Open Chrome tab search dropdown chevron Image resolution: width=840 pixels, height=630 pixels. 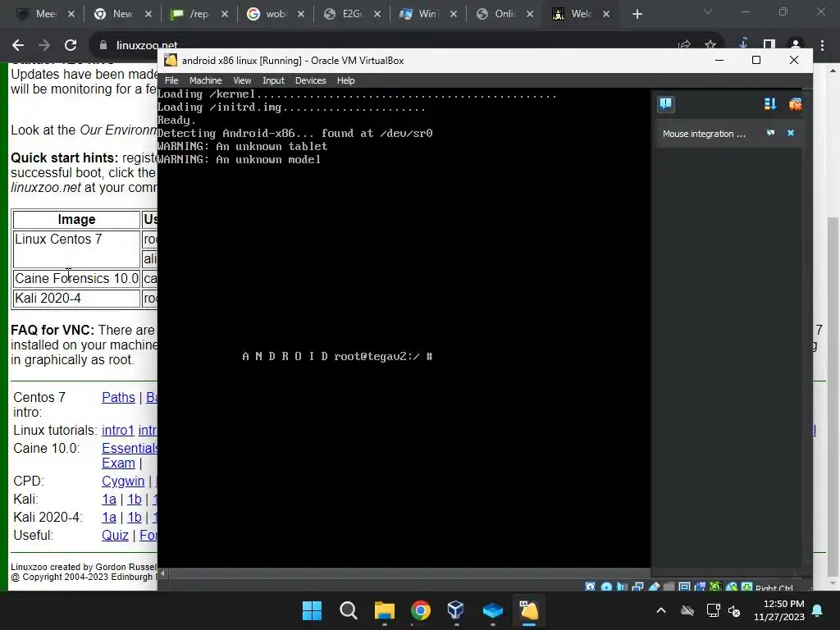click(x=708, y=11)
